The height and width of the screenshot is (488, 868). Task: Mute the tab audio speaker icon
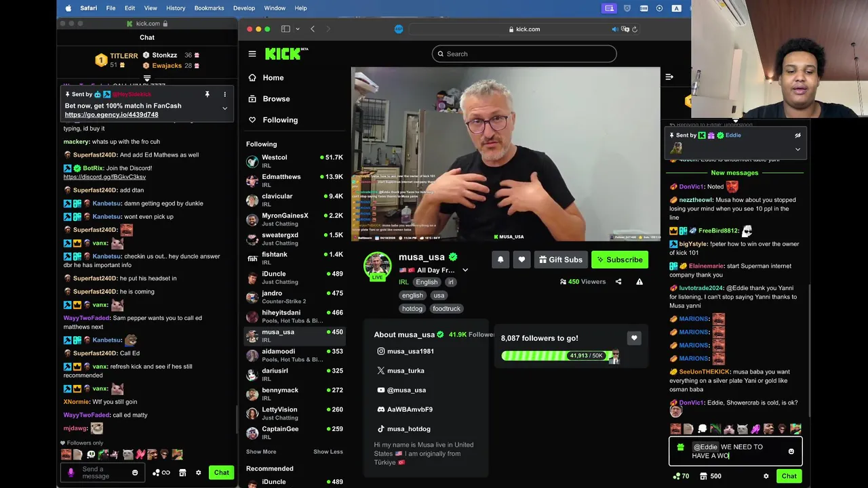click(615, 29)
